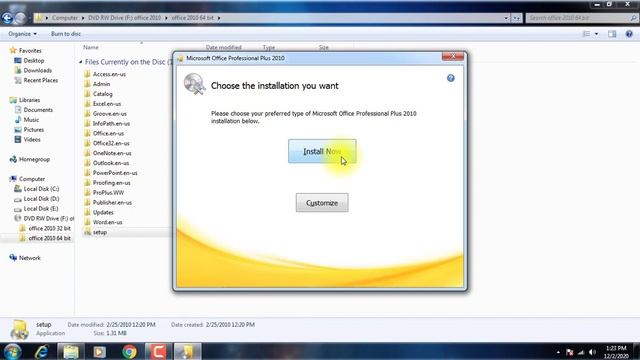The width and height of the screenshot is (640, 360).
Task: Click the volume icon in system tray
Action: click(593, 352)
